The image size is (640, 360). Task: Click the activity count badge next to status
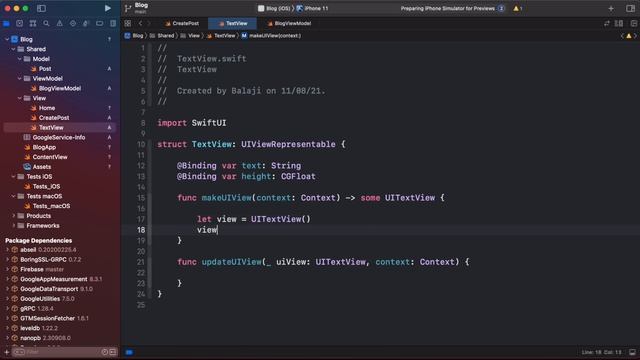click(501, 9)
